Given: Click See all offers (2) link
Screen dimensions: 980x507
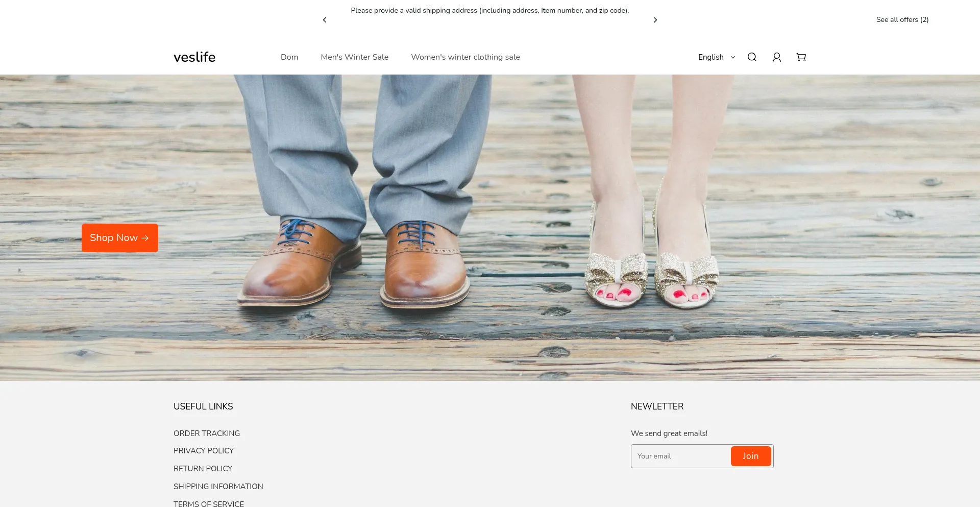Looking at the screenshot, I should (x=902, y=19).
